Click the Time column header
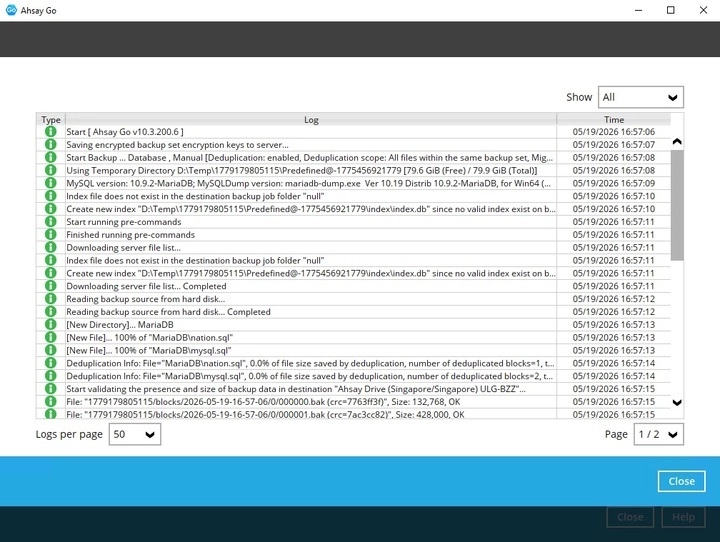720x542 pixels. 613,119
